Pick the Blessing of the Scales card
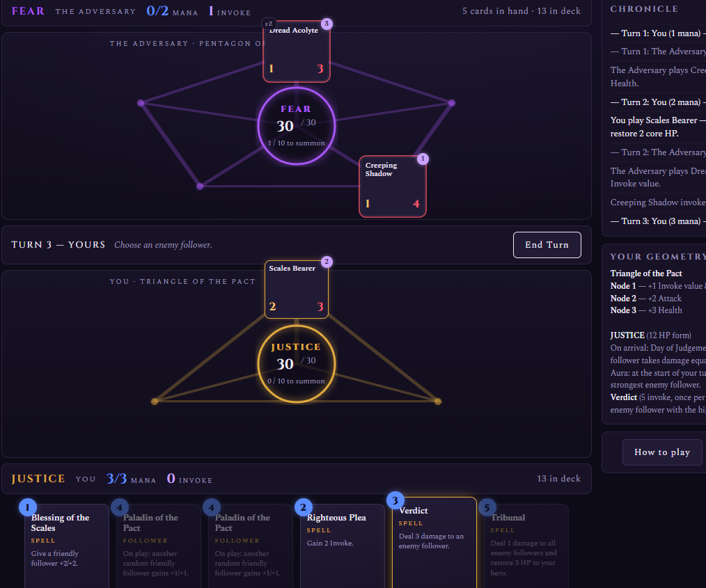706x588 pixels. (x=67, y=546)
